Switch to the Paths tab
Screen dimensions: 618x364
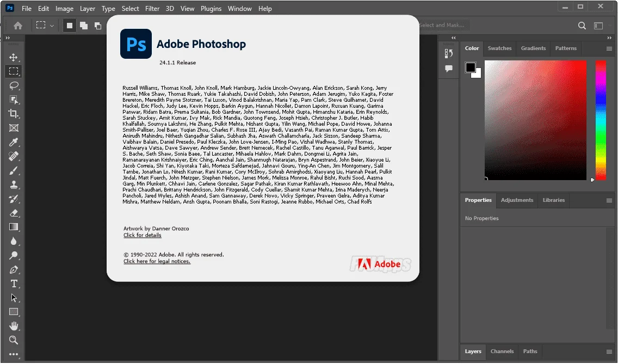(x=530, y=351)
